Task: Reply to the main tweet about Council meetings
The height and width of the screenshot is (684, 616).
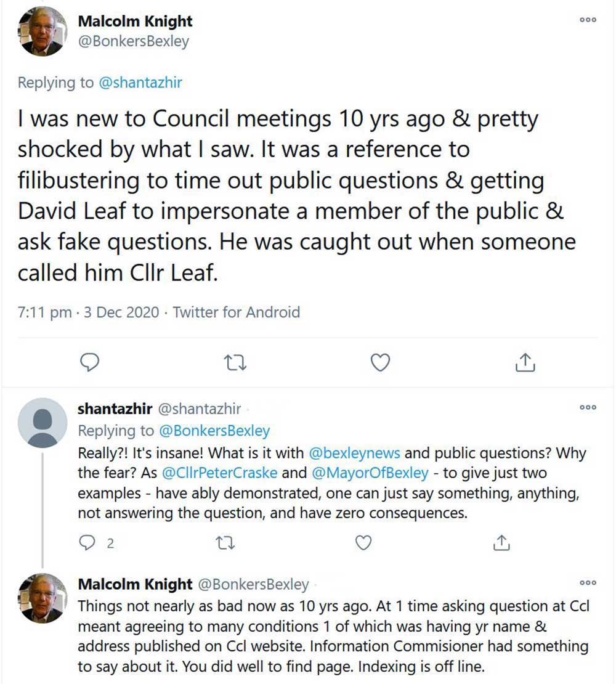Action: [x=90, y=363]
